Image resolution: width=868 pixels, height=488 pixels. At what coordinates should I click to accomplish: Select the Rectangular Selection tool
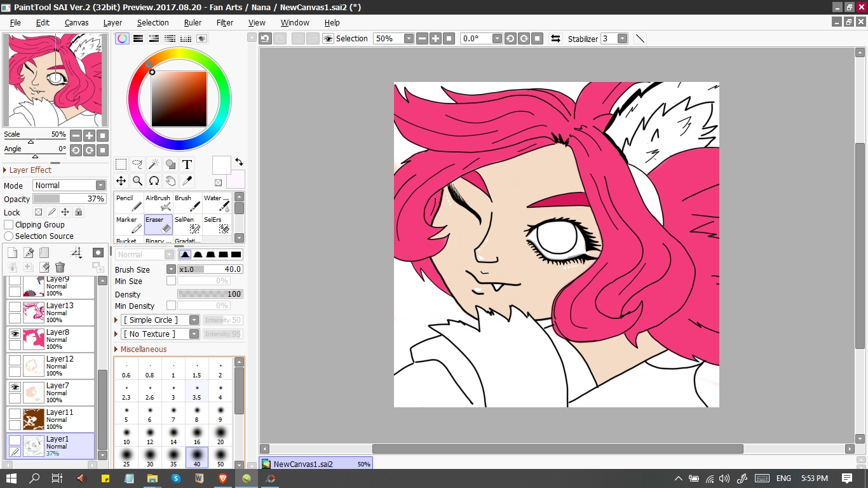point(121,165)
